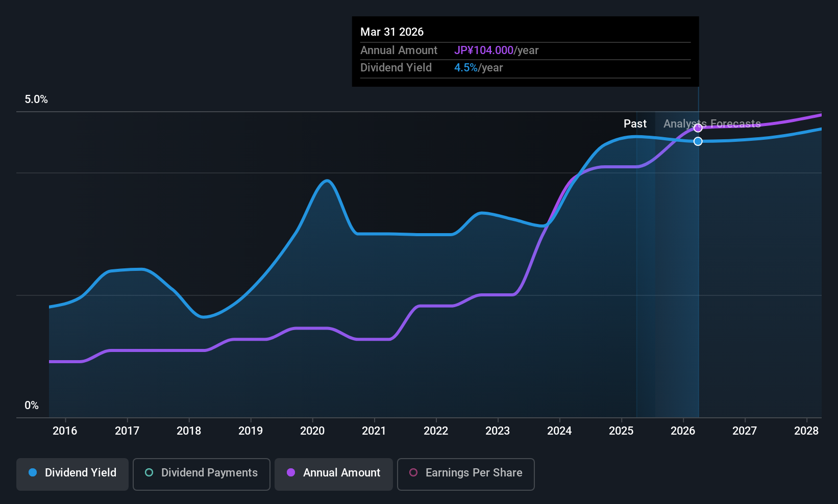Viewport: 838px width, 504px height.
Task: Click the 0% y-axis label
Action: coord(32,406)
